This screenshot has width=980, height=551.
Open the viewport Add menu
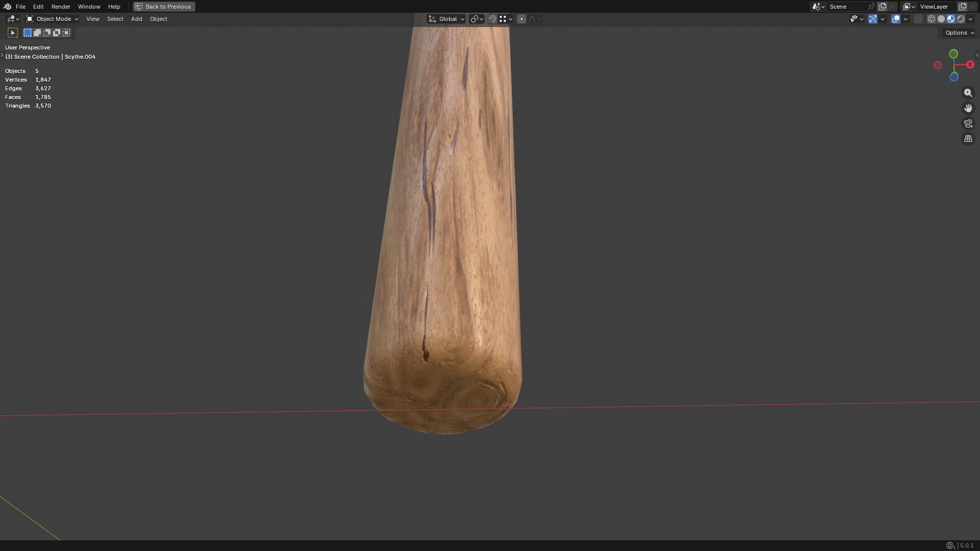[136, 19]
